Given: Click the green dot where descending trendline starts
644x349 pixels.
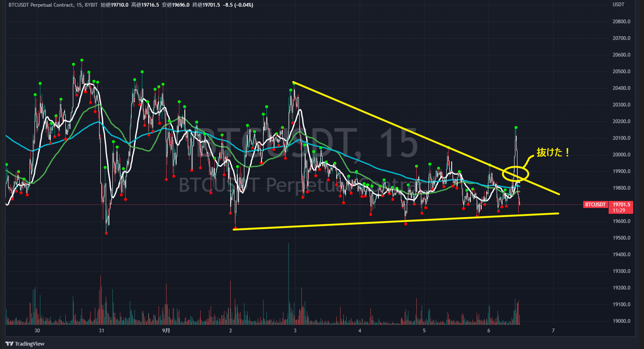Looking at the screenshot, I should point(294,83).
